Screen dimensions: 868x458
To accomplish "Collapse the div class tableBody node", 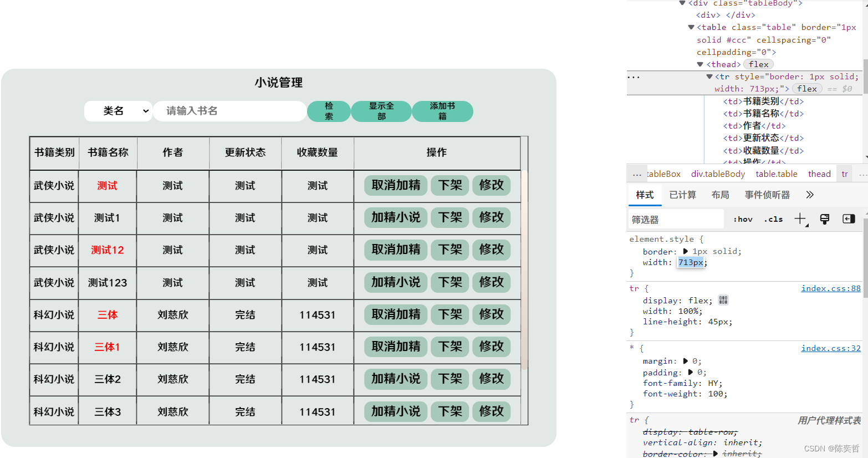I will click(x=682, y=3).
